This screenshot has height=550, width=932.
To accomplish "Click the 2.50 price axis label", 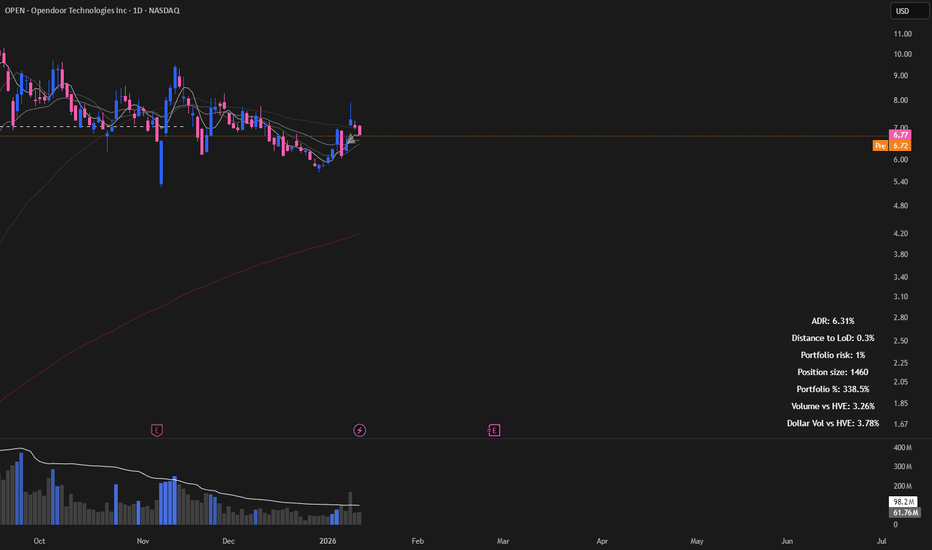I will point(900,341).
